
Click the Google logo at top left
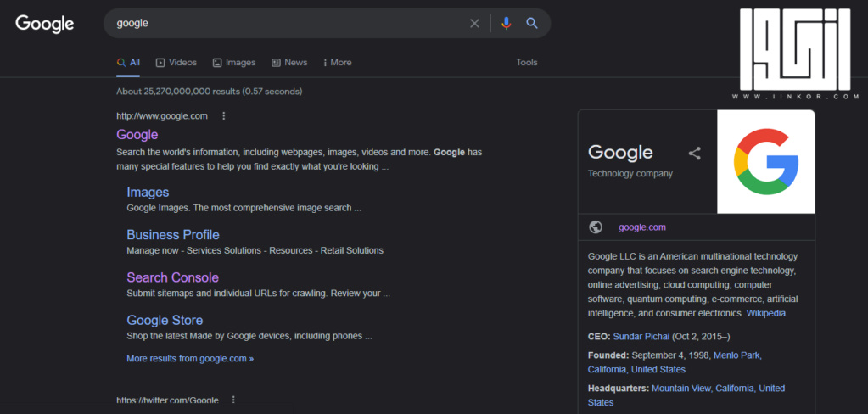(x=45, y=24)
